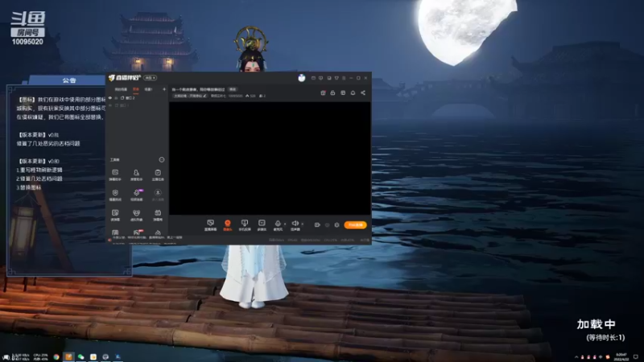Viewport: 644px width, 362px height.
Task: Add a new scene with the plus button
Action: click(x=164, y=89)
